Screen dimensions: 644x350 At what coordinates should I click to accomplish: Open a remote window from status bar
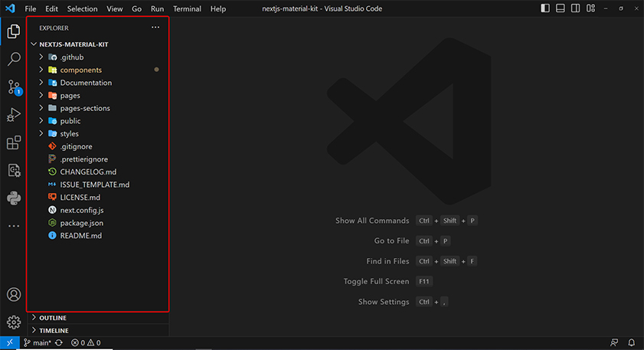coord(9,342)
